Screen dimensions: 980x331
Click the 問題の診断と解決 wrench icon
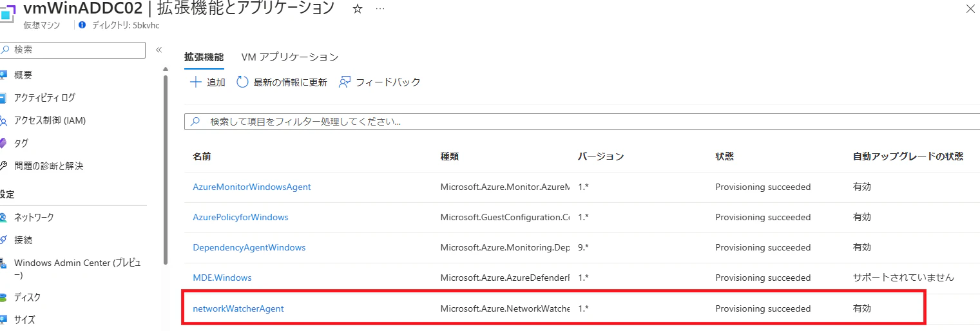3,166
